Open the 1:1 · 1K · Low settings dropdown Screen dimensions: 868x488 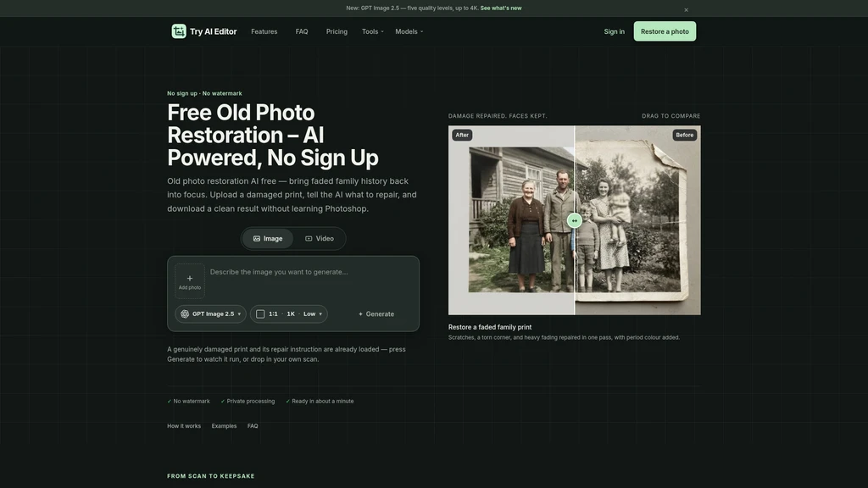pyautogui.click(x=288, y=313)
